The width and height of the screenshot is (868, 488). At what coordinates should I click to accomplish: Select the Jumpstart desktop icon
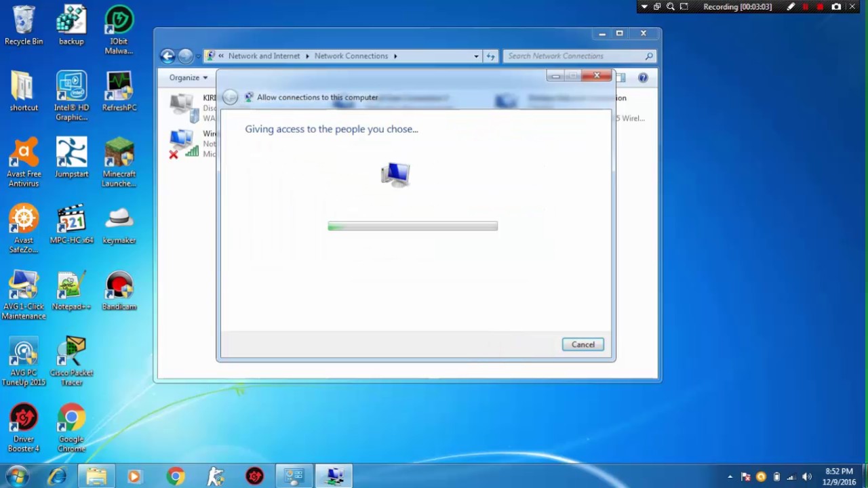tap(71, 158)
